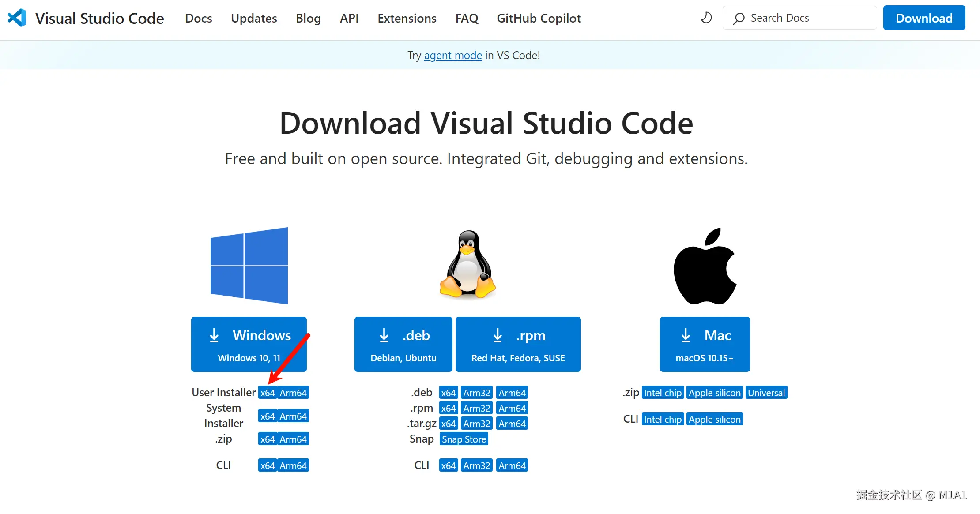This screenshot has height=514, width=980.
Task: Click the Linux Tux penguin image
Action: pyautogui.click(x=467, y=265)
